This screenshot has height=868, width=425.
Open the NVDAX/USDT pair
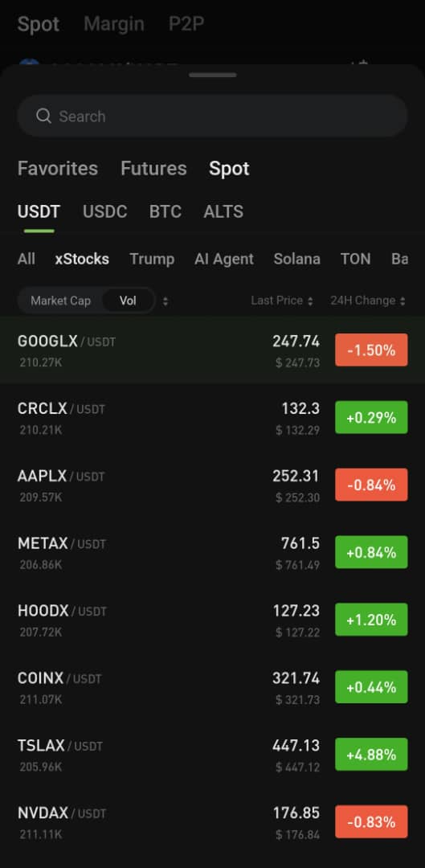pyautogui.click(x=212, y=822)
